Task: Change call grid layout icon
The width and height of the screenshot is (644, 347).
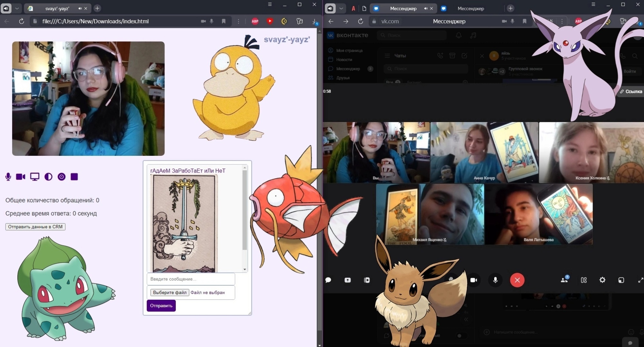Action: (x=583, y=280)
